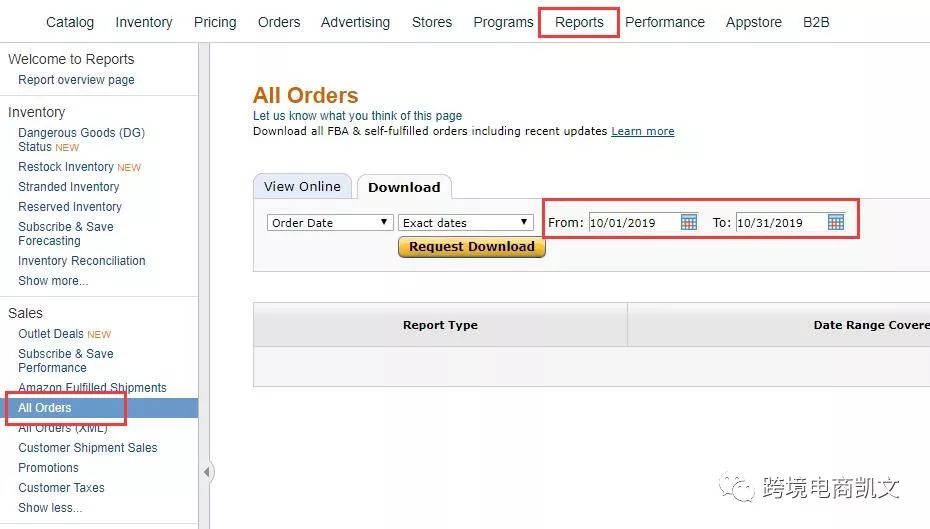
Task: Click the To date input field
Action: click(x=779, y=223)
